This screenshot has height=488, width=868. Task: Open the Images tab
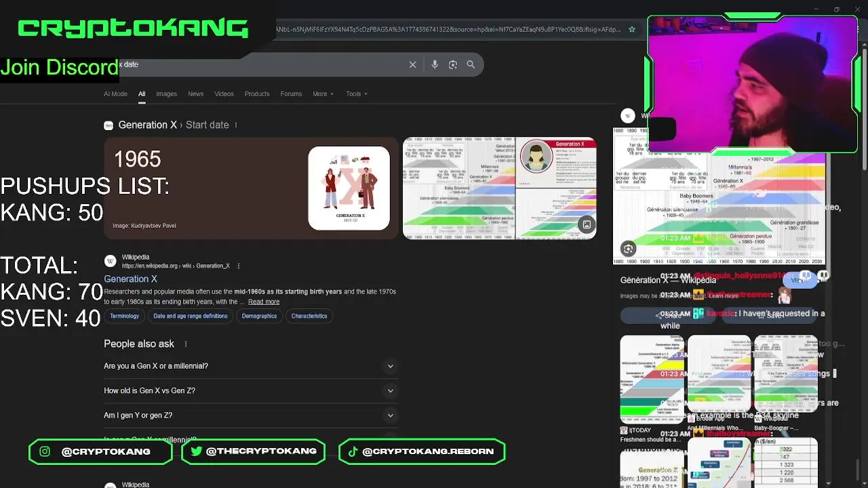166,94
